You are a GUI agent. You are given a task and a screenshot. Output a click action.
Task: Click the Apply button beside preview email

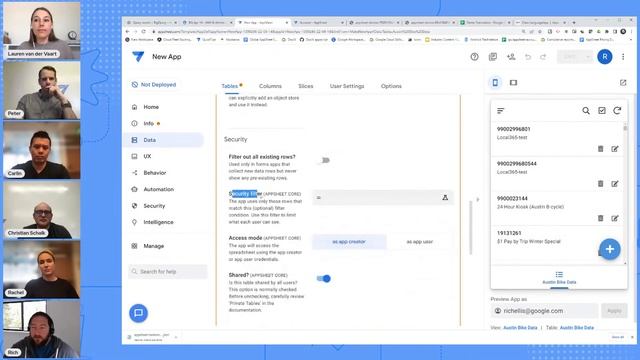[614, 311]
